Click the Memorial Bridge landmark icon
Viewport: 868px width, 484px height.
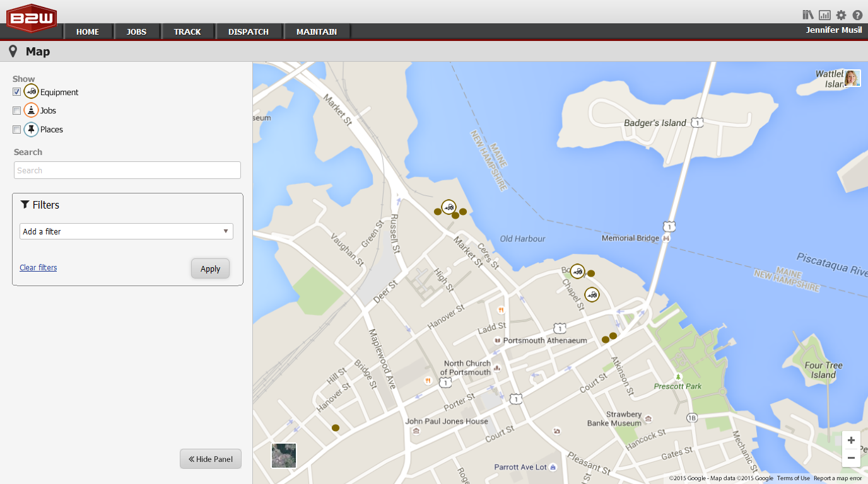click(x=666, y=238)
